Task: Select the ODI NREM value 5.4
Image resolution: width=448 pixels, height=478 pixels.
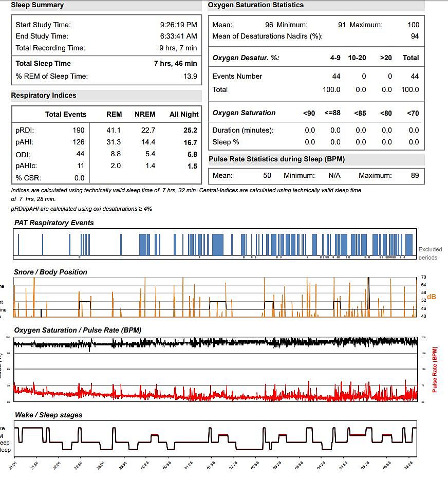Action: 150,154
